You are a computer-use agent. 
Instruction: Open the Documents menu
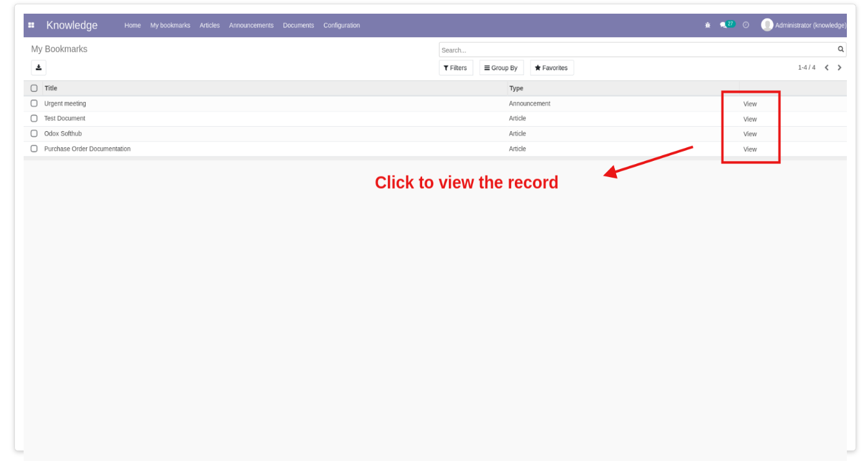coord(298,25)
